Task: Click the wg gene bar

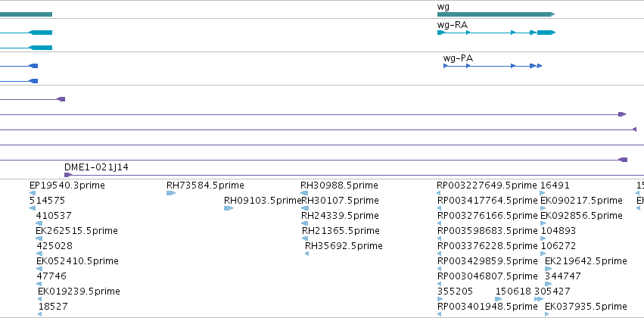Action: click(496, 14)
